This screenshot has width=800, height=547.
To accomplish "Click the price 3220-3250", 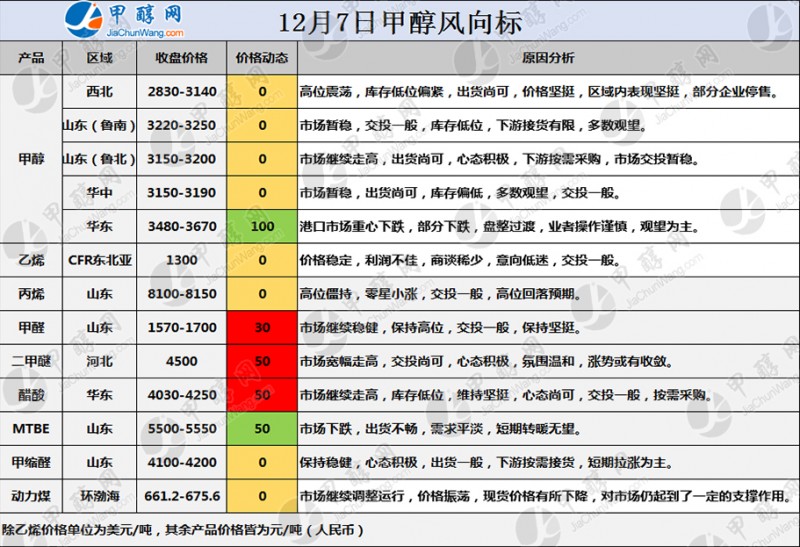I will [x=182, y=126].
